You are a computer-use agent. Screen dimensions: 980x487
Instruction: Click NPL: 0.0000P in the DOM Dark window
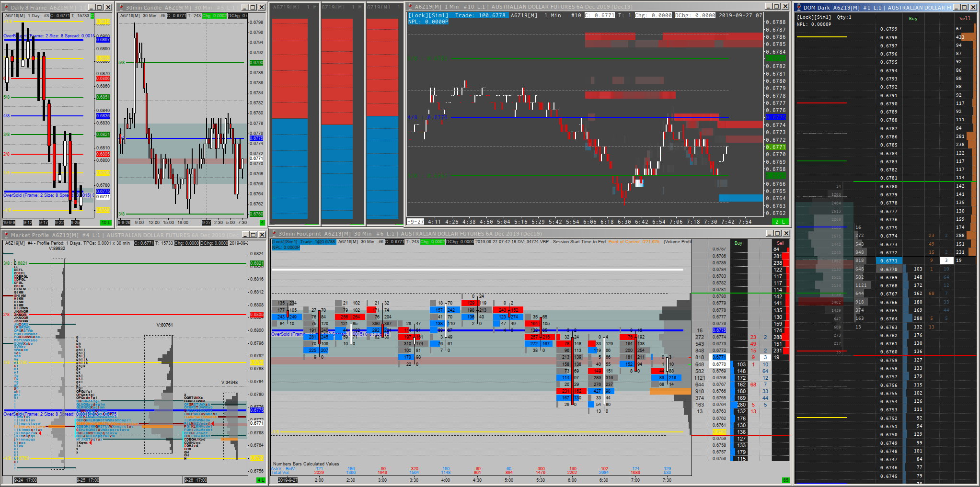pos(814,24)
